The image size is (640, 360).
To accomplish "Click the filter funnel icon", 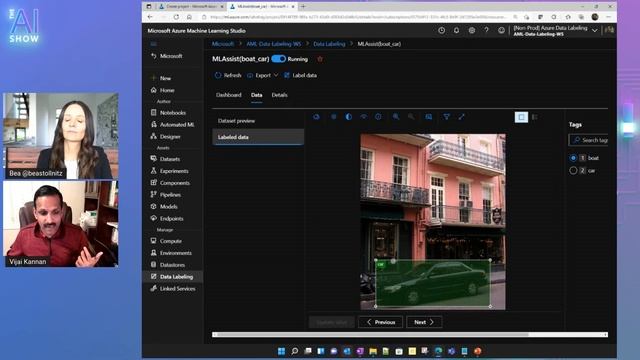I will coord(447,117).
